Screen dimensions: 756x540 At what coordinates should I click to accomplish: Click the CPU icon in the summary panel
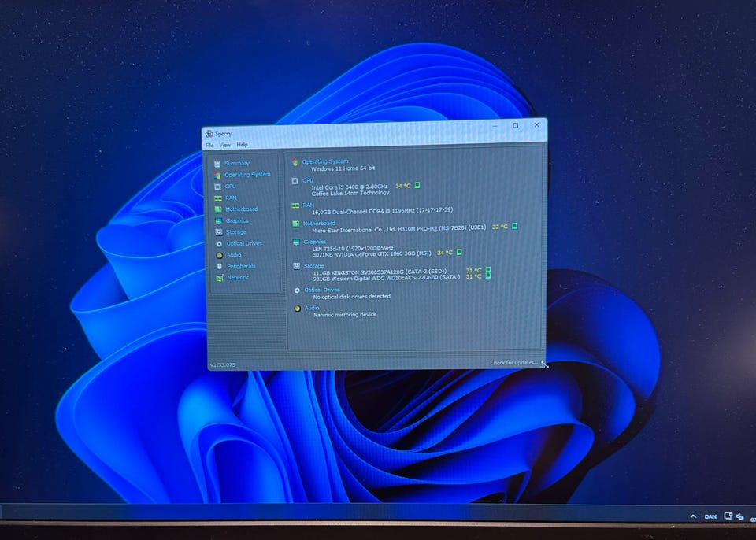tap(295, 181)
